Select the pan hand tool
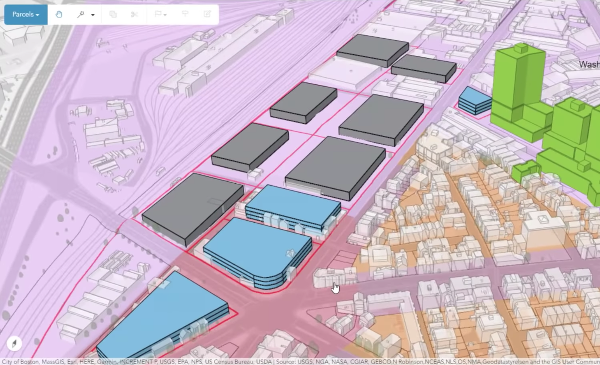This screenshot has width=600, height=365. click(59, 15)
